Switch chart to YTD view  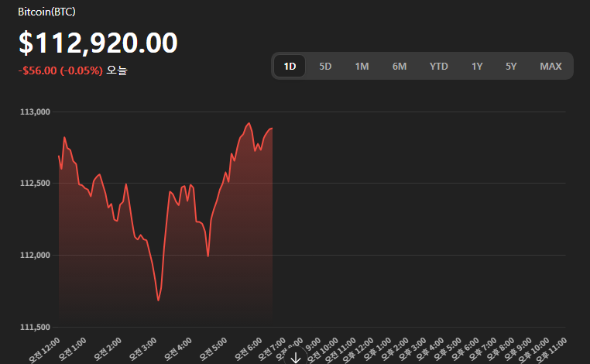tap(439, 66)
